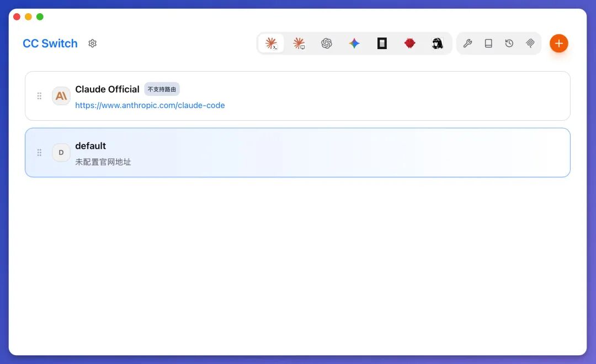Click the Anthropic logo on Claude Official card
This screenshot has width=596, height=364.
click(x=61, y=96)
